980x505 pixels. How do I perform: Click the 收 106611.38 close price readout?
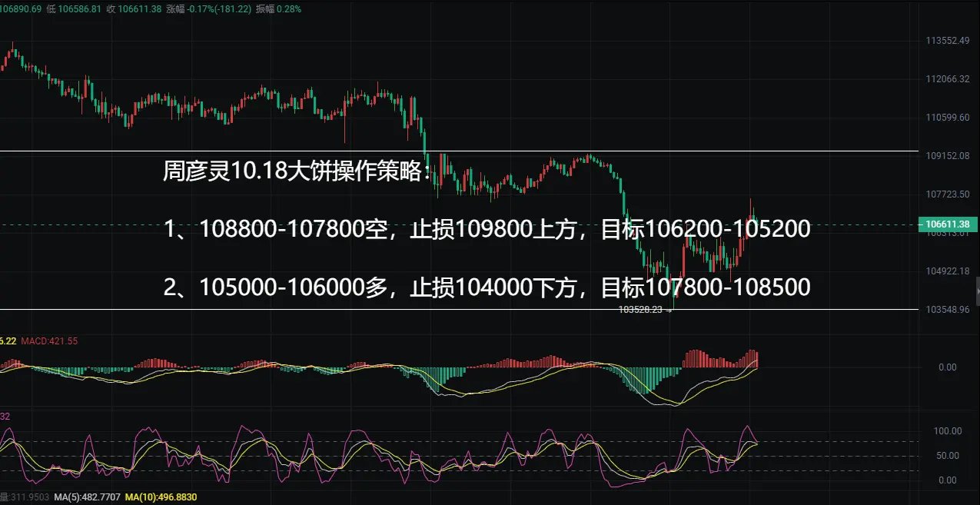click(x=134, y=9)
